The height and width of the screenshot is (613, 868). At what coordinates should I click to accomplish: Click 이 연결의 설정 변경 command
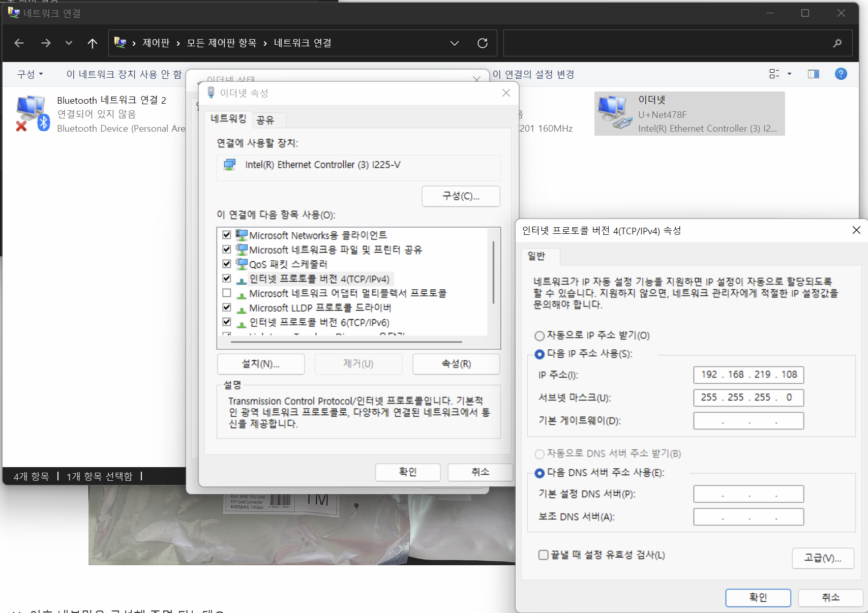[x=533, y=74]
